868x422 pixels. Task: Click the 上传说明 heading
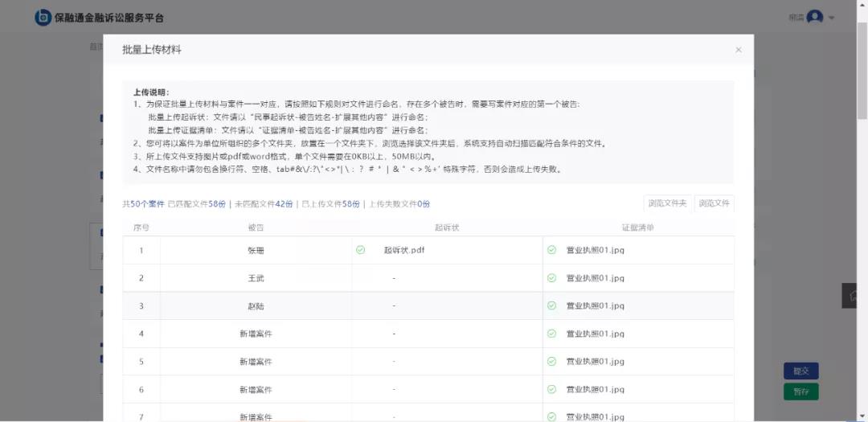(x=151, y=92)
